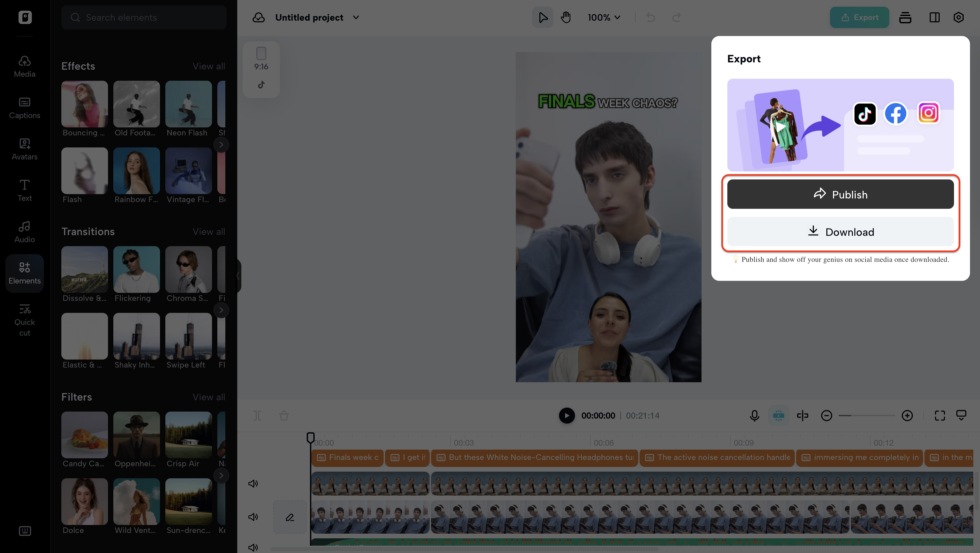The width and height of the screenshot is (980, 553).
Task: Open the Captions panel
Action: click(x=24, y=108)
